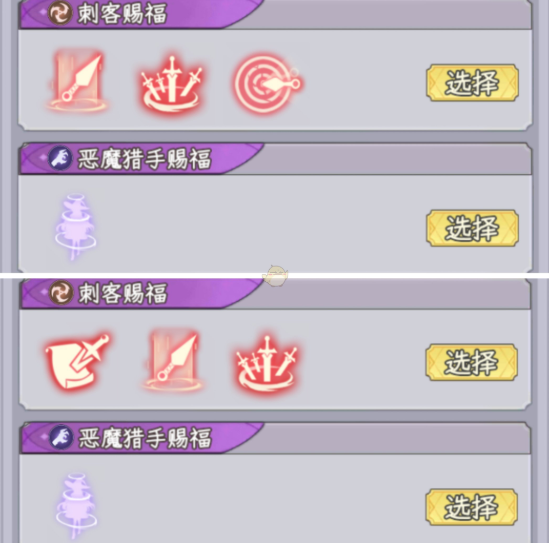Expand the diamond arrow on the bottom 恶魔猎手赐福 header
The width and height of the screenshot is (549, 543).
(44, 437)
